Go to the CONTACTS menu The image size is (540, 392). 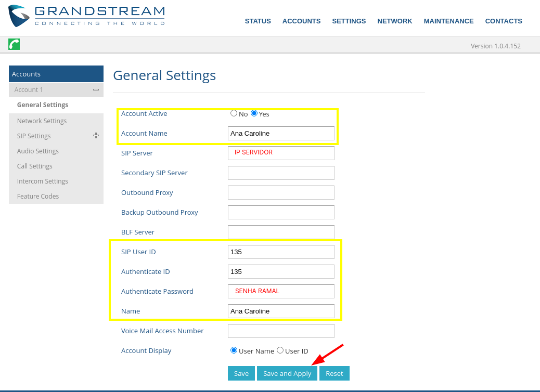(x=503, y=21)
